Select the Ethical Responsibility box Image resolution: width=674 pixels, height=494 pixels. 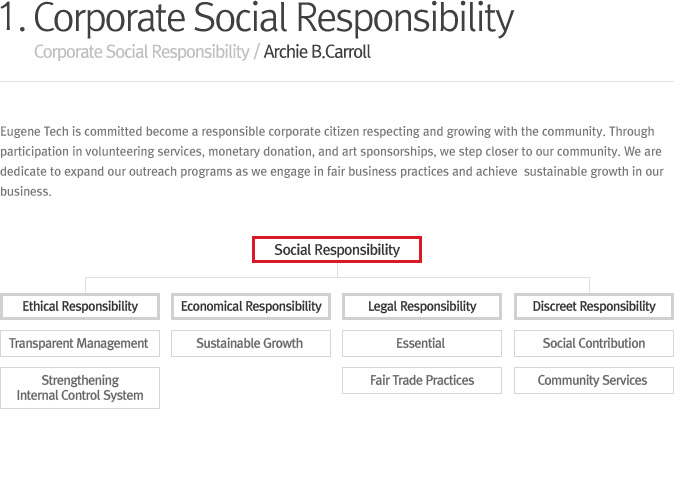[x=80, y=307]
